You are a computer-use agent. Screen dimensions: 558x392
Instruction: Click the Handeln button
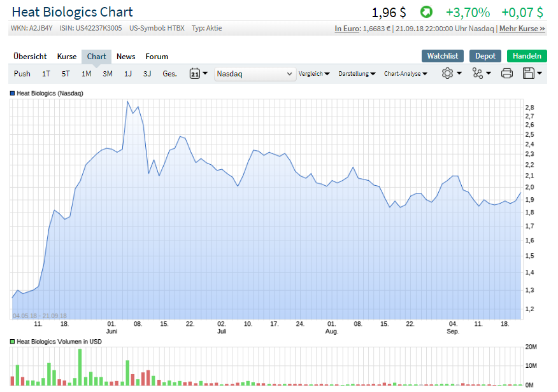[x=527, y=56]
